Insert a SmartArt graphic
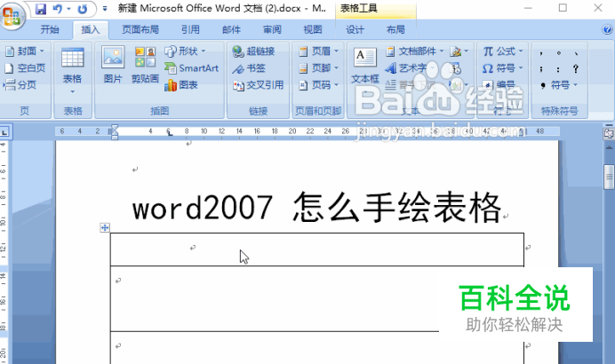 click(191, 68)
